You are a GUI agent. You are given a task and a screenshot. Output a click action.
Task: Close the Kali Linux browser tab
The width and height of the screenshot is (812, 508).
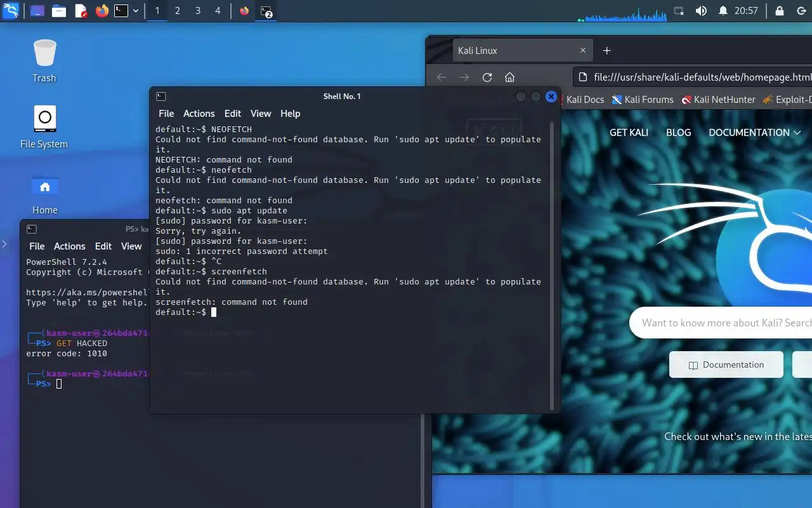click(583, 51)
